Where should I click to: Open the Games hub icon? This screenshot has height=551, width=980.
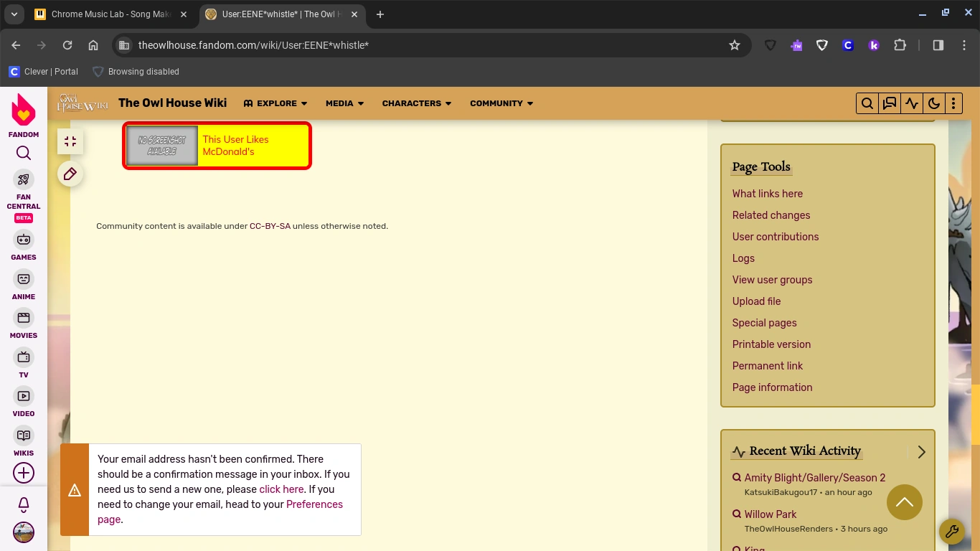23,240
